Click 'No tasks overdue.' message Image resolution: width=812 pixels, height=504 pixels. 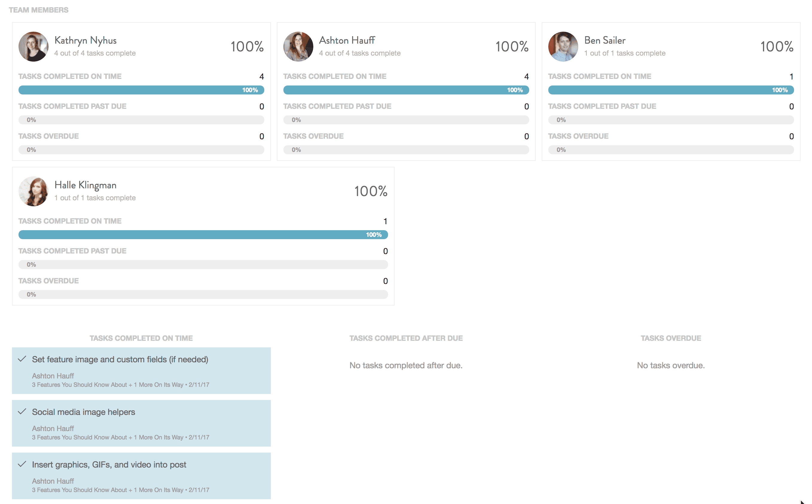[671, 366]
